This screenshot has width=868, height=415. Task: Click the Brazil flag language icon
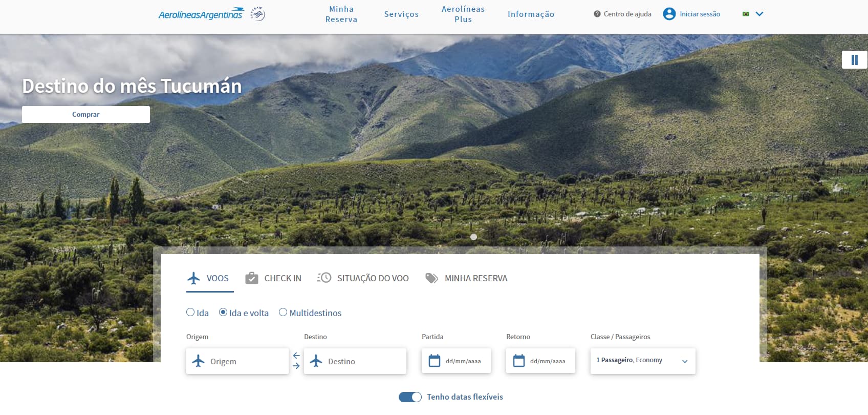[x=746, y=14]
